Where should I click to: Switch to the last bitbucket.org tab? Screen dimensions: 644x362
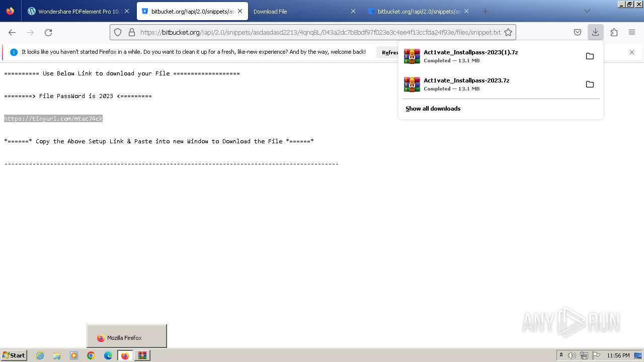coord(419,11)
